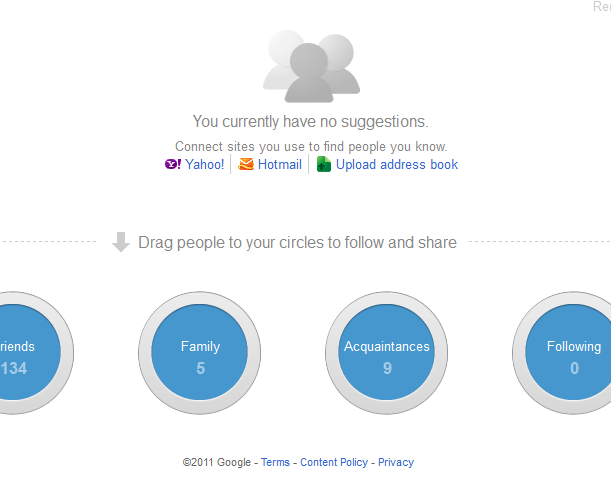Viewport: 611px width, 497px height.
Task: Select the Family circle
Action: click(x=200, y=357)
